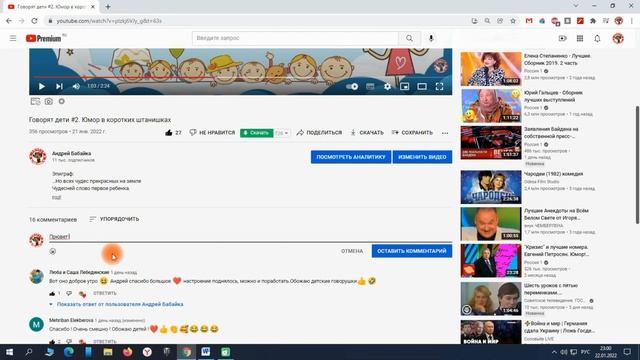Open Юрий Гальцев recommended video thumbnail
The image size is (640, 360).
pyautogui.click(x=491, y=106)
